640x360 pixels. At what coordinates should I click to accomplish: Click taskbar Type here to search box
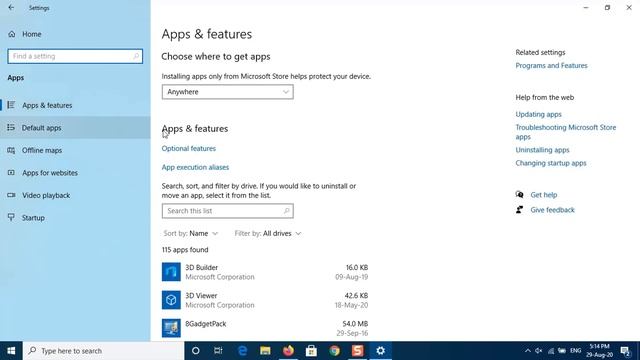coord(104,351)
